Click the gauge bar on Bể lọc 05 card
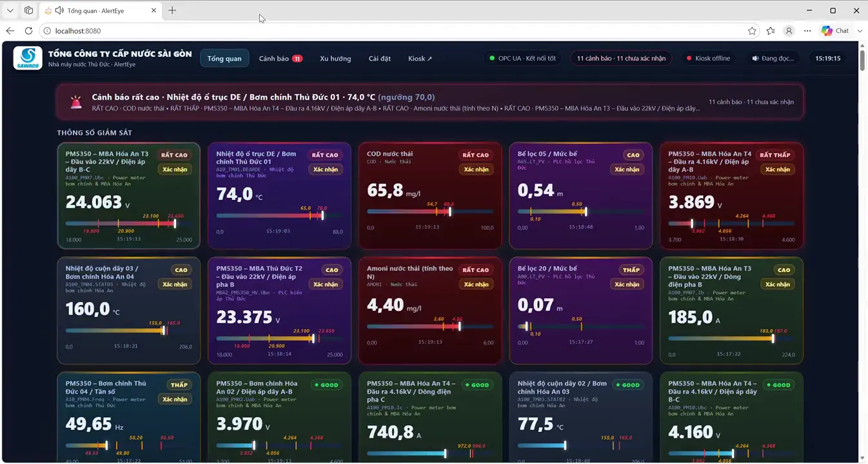Image resolution: width=868 pixels, height=464 pixels. click(x=580, y=211)
